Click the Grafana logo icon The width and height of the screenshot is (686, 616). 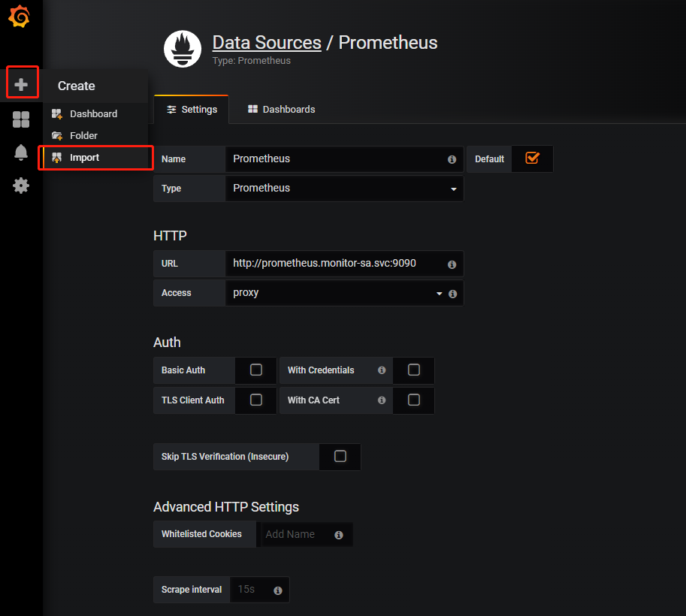point(20,17)
